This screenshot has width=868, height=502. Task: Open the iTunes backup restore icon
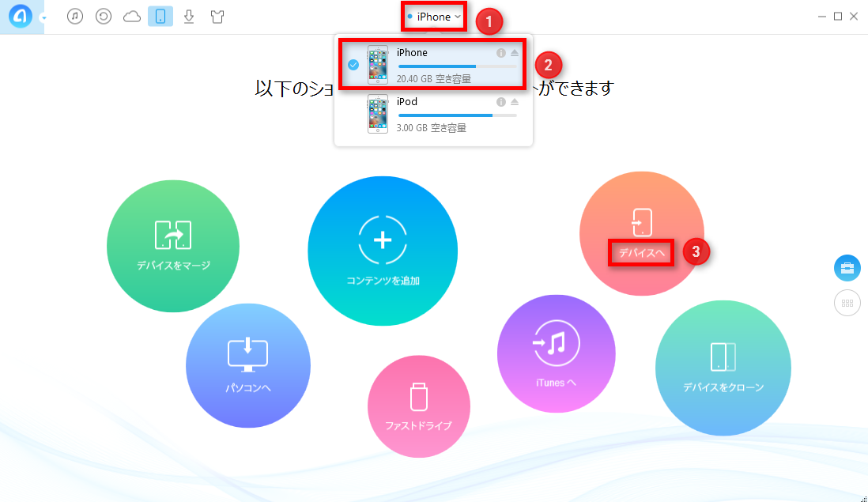pos(104,17)
